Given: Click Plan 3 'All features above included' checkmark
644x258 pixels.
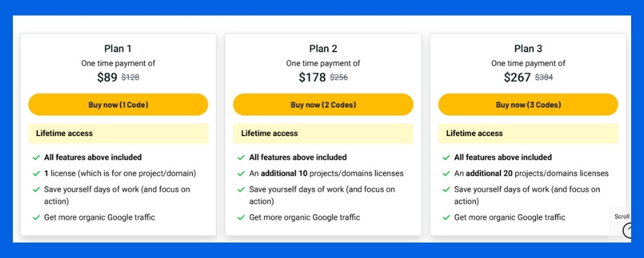Looking at the screenshot, I should pyautogui.click(x=446, y=157).
